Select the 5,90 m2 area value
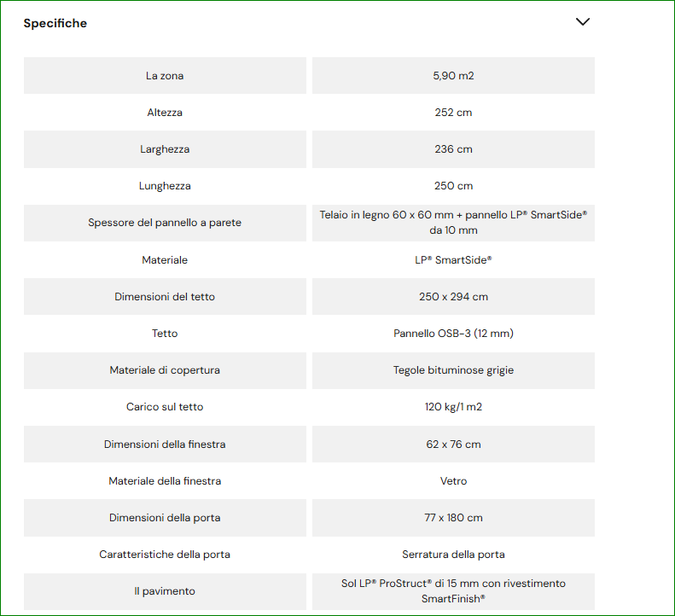 (453, 76)
